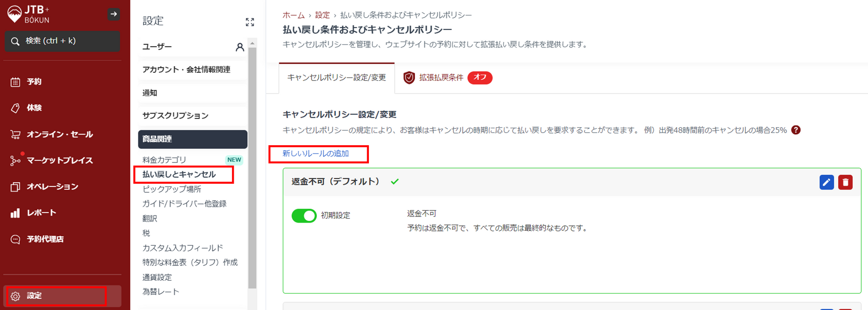This screenshot has width=868, height=310.
Task: Open レポート via the bar chart icon
Action: [15, 213]
